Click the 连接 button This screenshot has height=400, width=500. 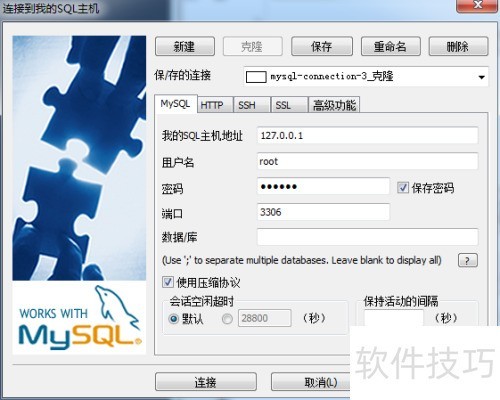206,382
